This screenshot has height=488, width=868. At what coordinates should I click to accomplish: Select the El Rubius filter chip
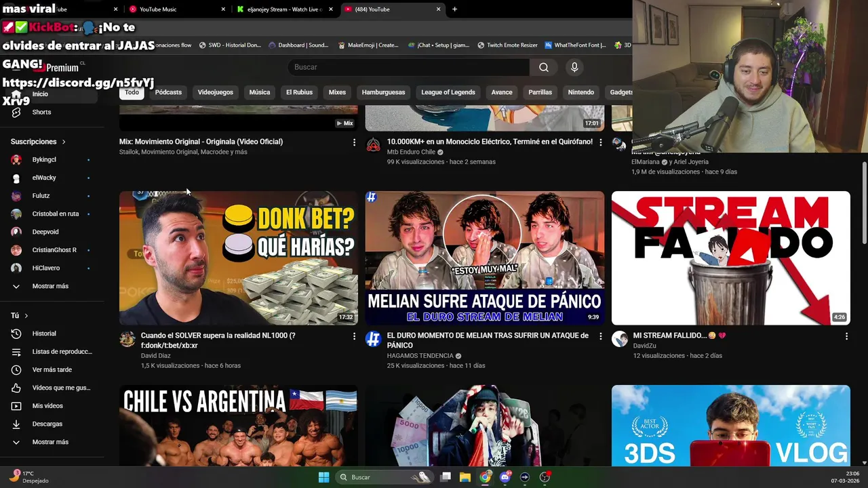299,92
